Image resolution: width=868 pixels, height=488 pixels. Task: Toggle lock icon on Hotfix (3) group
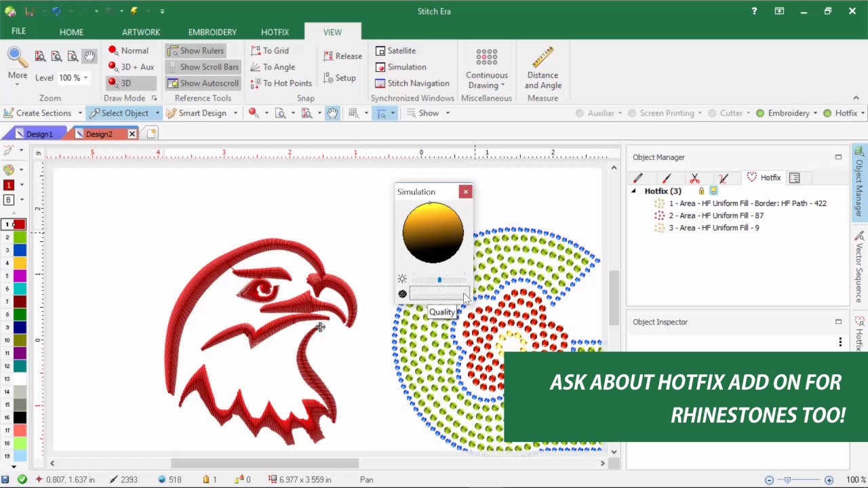(x=701, y=191)
